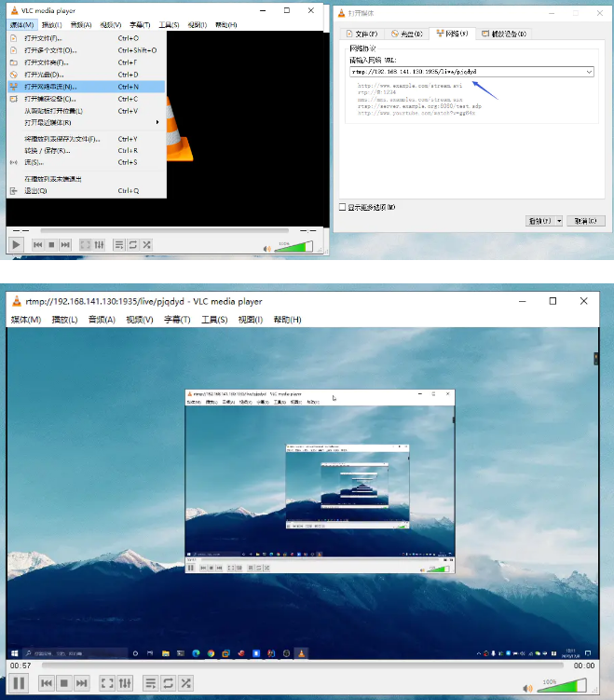Click 取消(C) button in Open Media dialog
This screenshot has height=700, width=614.
pyautogui.click(x=586, y=221)
